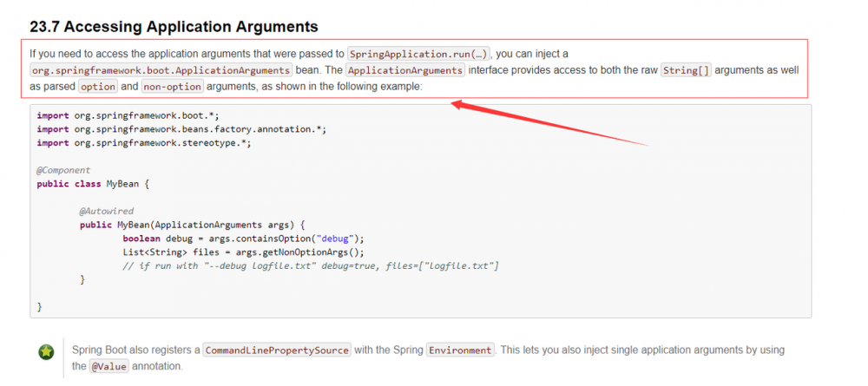Click the "ApplicationArguments" interface code label
Viewport: 868px width, 386px height.
405,71
